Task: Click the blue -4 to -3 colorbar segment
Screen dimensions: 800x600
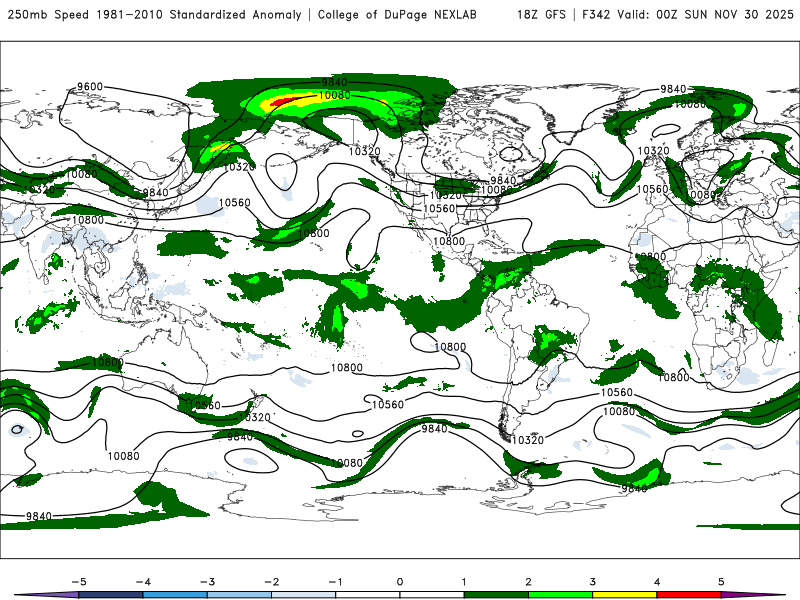Action: [x=175, y=595]
